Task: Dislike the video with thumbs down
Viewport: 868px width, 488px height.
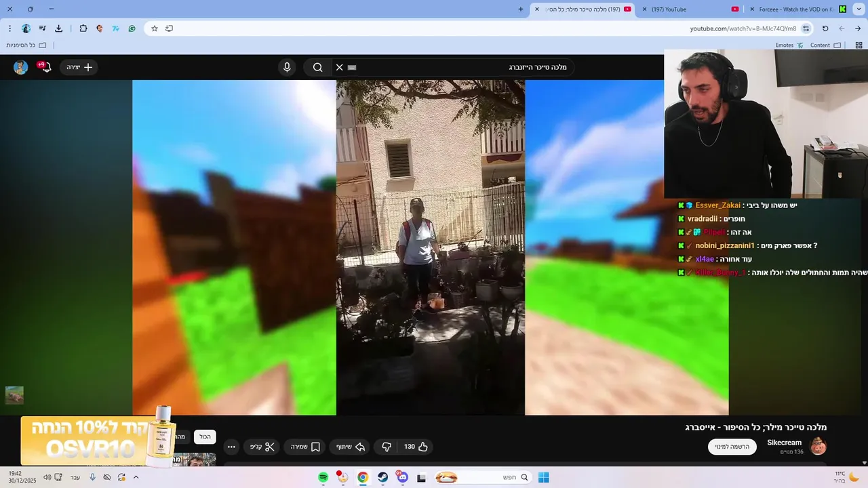Action: (387, 447)
